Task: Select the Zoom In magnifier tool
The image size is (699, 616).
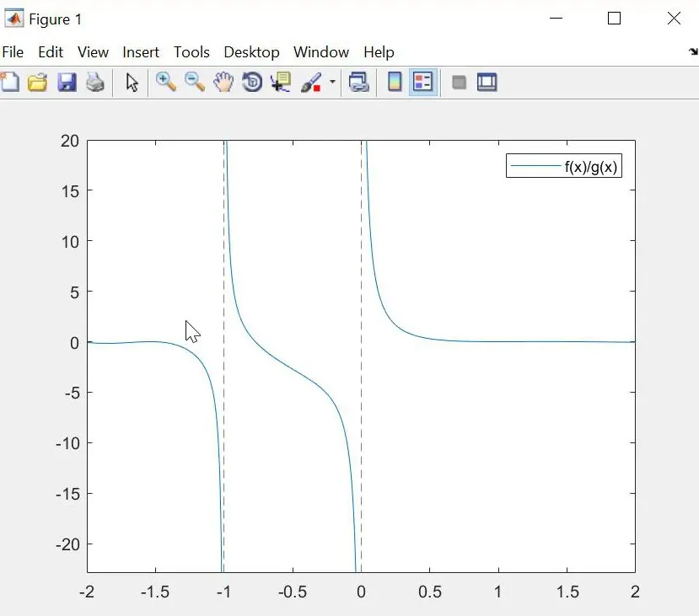Action: pos(166,82)
